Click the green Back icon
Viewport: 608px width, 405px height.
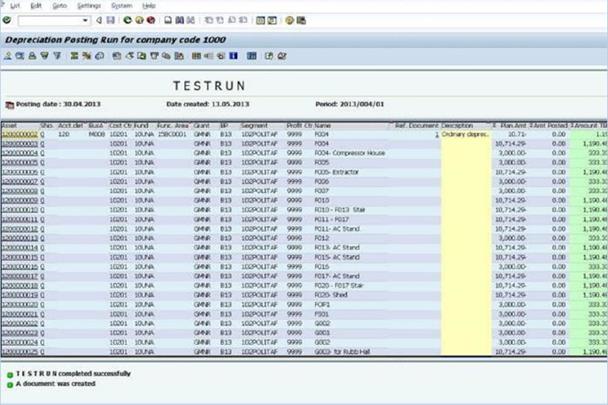(x=127, y=20)
